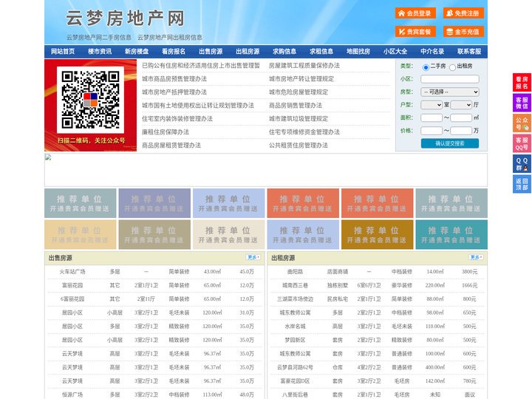The width and height of the screenshot is (532, 399).
Task: Open 三湖菜市场旁边 rental listing
Action: 295,299
